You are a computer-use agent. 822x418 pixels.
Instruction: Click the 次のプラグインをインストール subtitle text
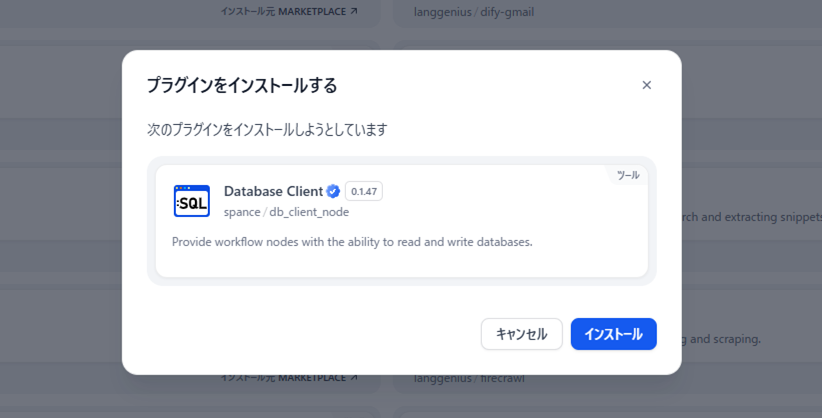pos(267,130)
